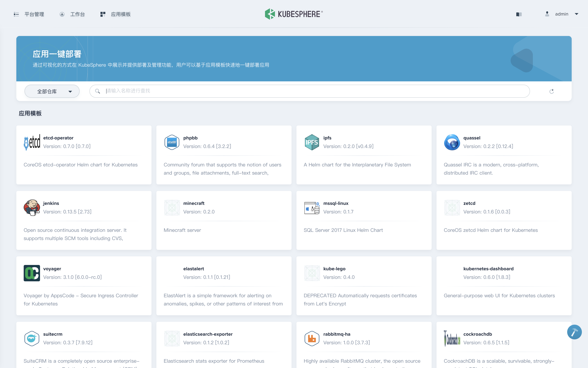Click the cockroachdb logo
588x368 pixels.
(452, 339)
